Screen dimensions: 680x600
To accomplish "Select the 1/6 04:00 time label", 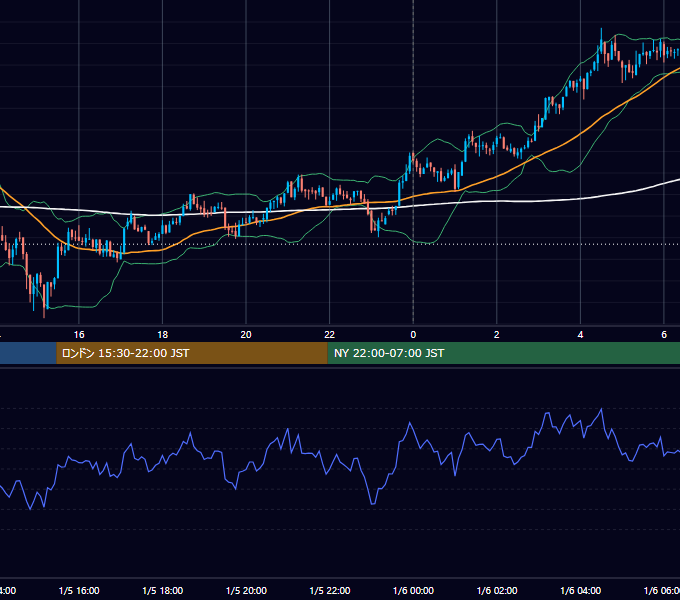I will tap(581, 590).
